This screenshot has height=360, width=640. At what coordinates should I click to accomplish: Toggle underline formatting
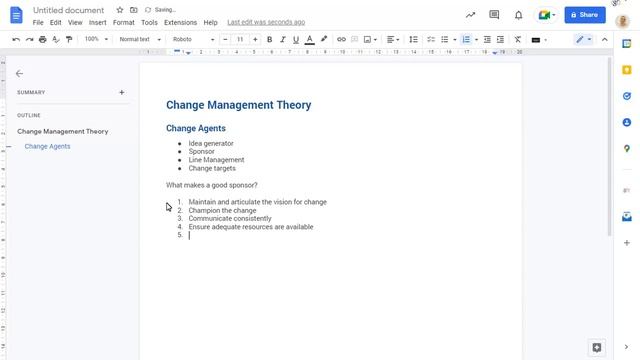point(296,40)
